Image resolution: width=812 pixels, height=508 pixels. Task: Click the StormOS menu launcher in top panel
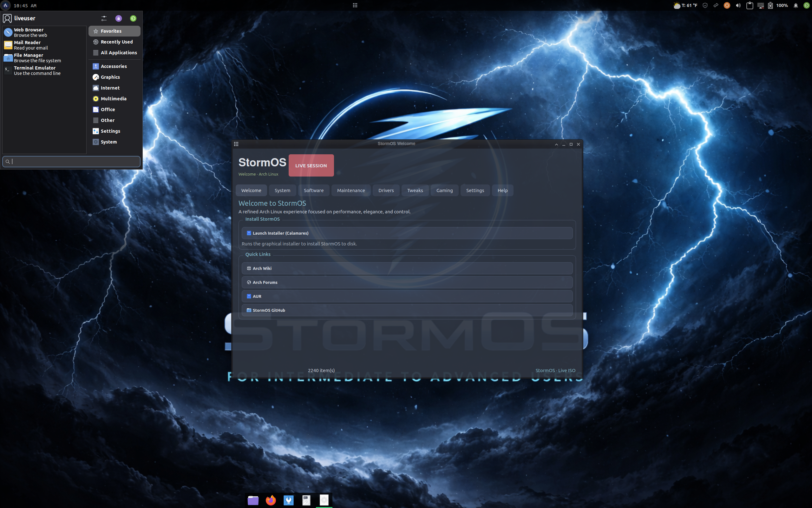pyautogui.click(x=5, y=5)
